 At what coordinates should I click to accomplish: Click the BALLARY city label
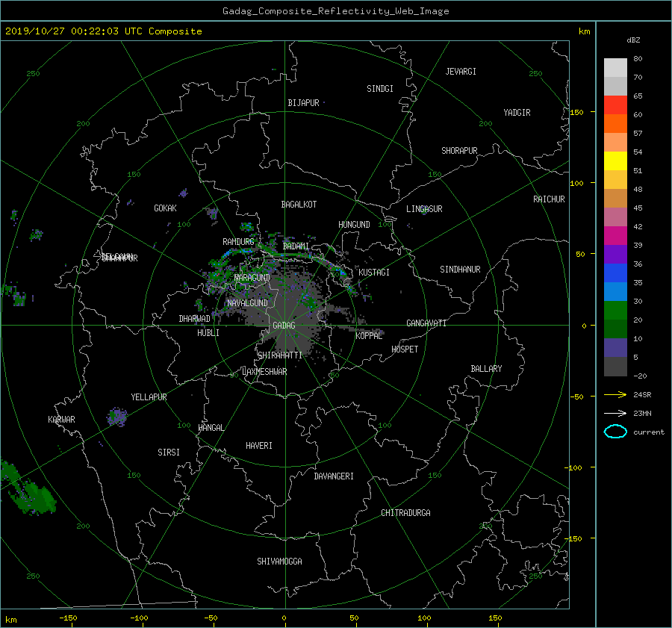coord(486,369)
